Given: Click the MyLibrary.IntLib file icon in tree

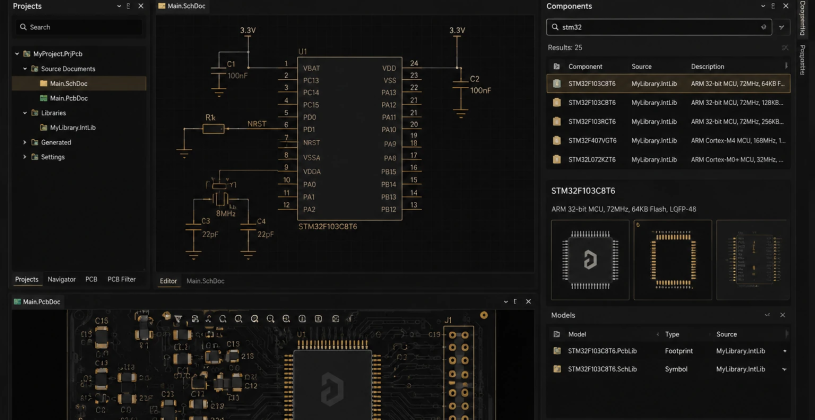Looking at the screenshot, I should pyautogui.click(x=44, y=127).
